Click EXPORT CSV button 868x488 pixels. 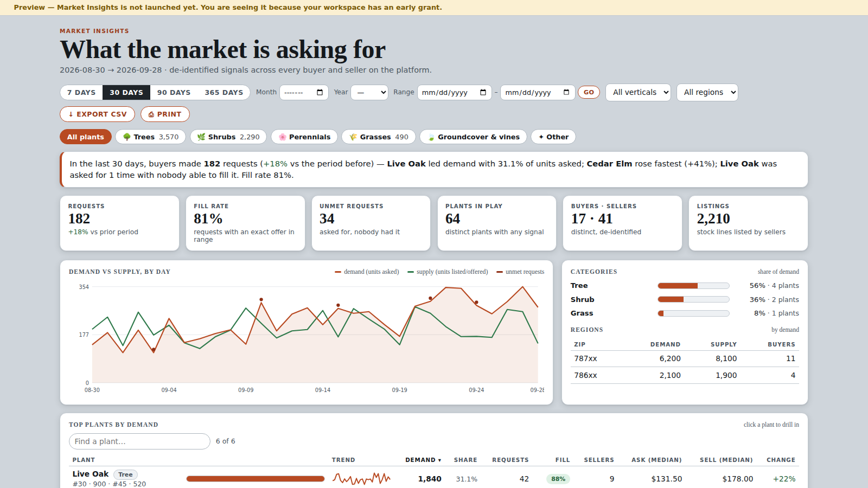(x=98, y=114)
